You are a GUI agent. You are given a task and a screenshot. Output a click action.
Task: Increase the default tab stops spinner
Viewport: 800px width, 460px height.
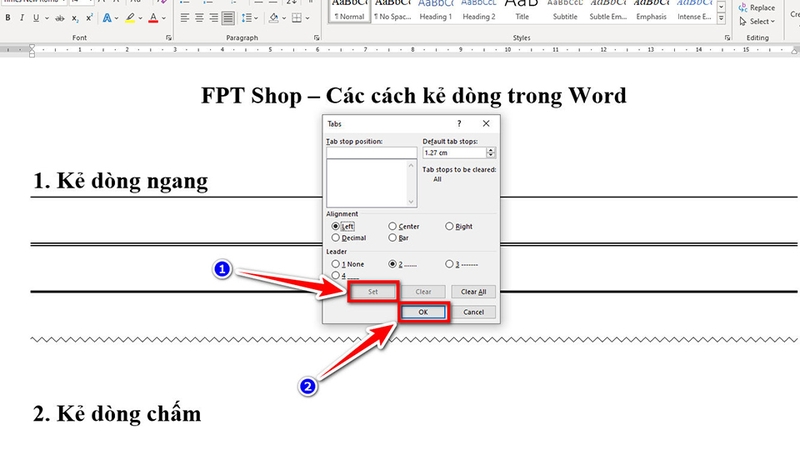(x=491, y=150)
